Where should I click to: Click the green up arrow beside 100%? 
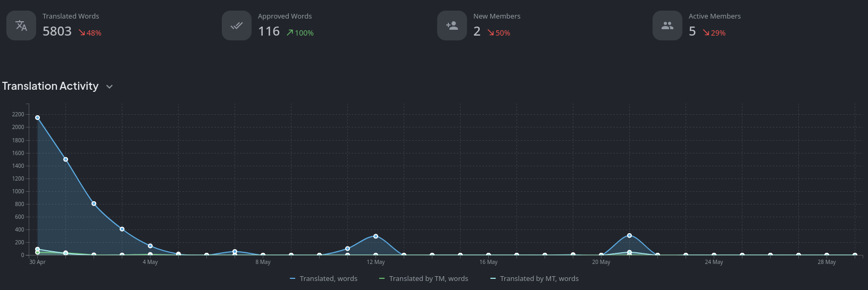pyautogui.click(x=290, y=33)
